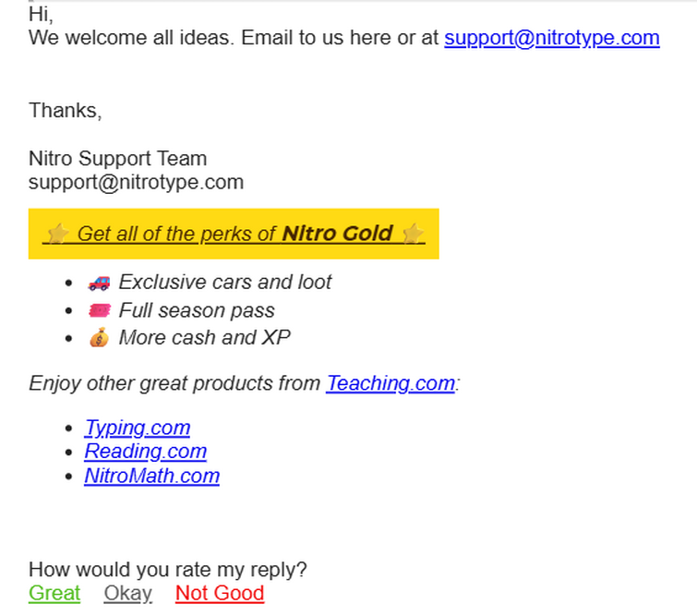
Task: Click the Full season pass text
Action: [197, 310]
